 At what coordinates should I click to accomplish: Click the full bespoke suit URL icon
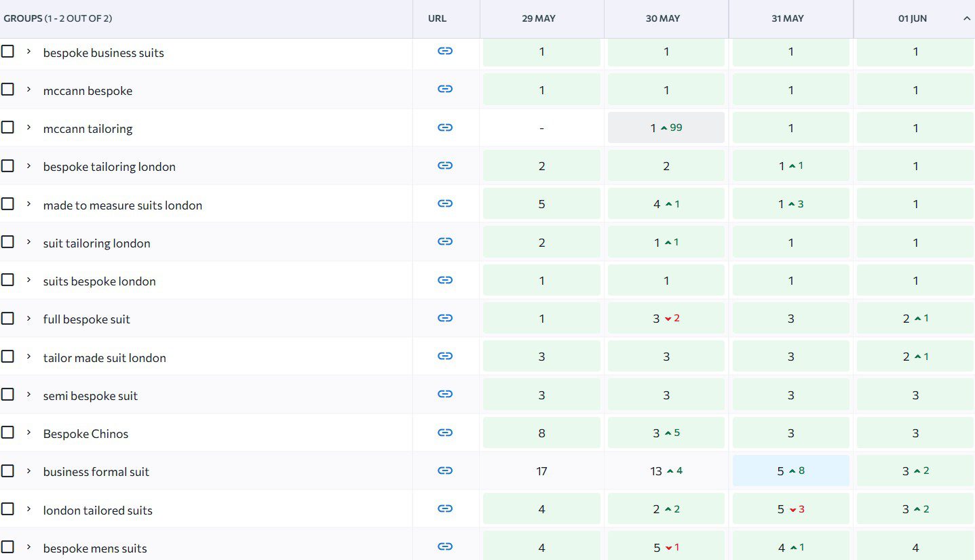pyautogui.click(x=445, y=318)
